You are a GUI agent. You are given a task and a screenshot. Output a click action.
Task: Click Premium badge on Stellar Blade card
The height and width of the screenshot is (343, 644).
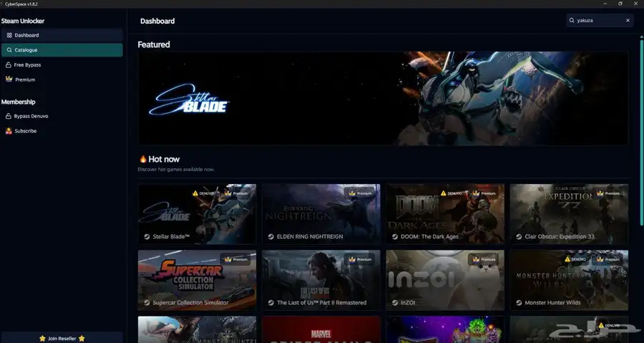tap(236, 193)
